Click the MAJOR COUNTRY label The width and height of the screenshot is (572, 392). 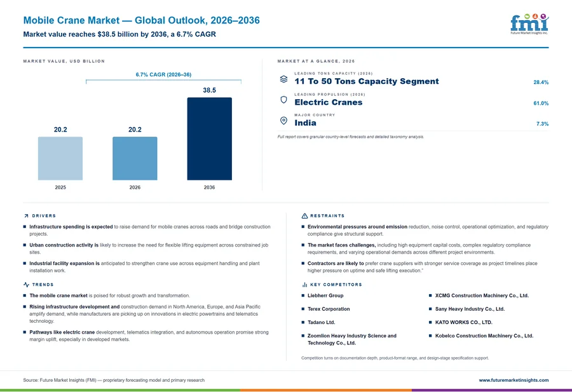click(x=315, y=115)
